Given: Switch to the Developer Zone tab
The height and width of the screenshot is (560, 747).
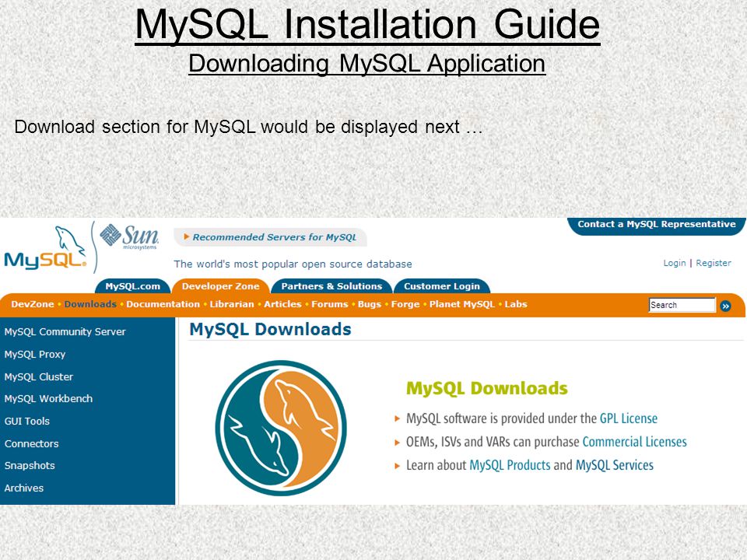Looking at the screenshot, I should click(x=220, y=286).
